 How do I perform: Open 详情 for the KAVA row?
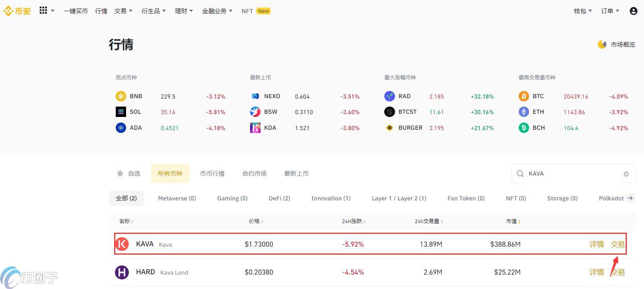pos(597,244)
